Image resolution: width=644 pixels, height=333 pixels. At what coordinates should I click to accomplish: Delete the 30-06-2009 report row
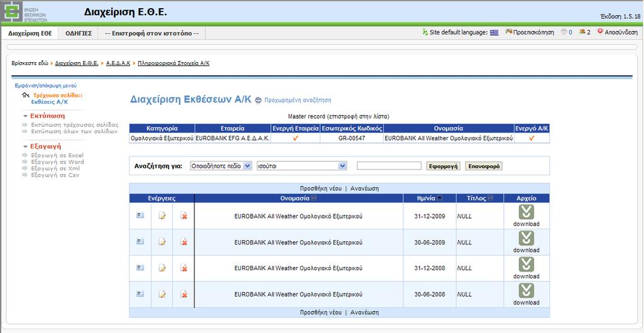[x=184, y=242]
